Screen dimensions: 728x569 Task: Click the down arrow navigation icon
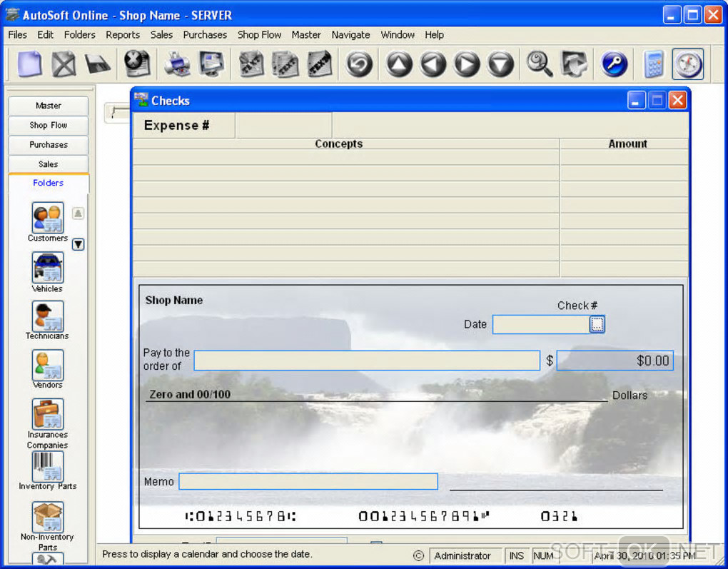(x=500, y=64)
